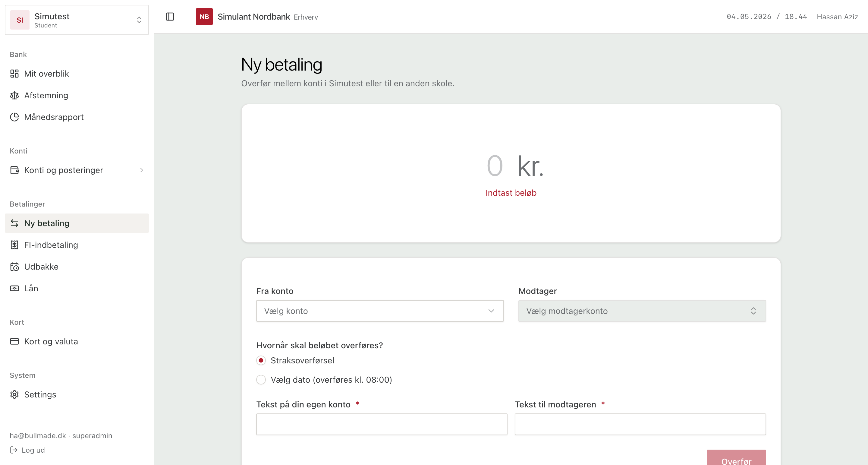Select the Vælg dato radio option
Viewport: 868px width, 465px height.
click(x=261, y=380)
